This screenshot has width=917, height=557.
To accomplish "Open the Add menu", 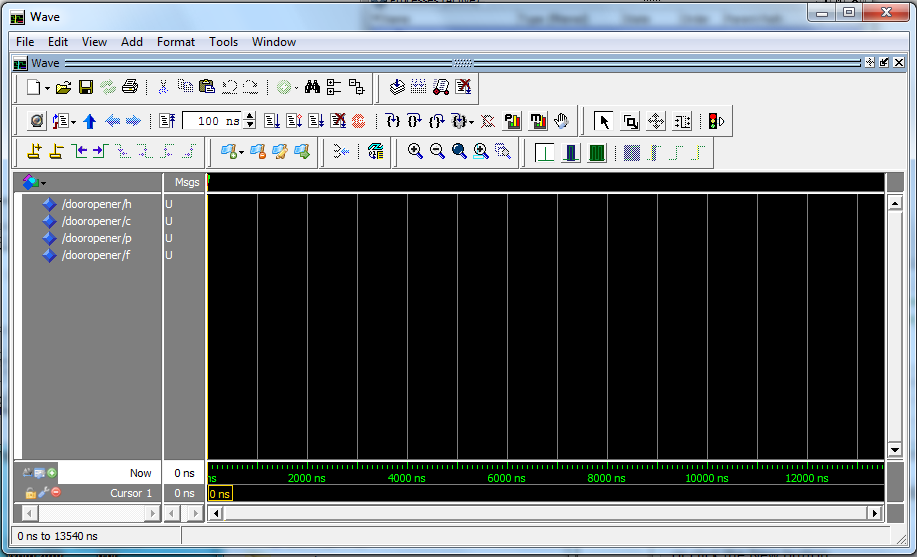I will coord(132,42).
